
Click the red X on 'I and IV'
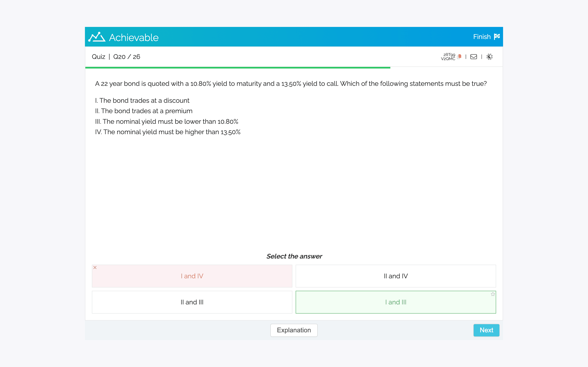click(95, 268)
